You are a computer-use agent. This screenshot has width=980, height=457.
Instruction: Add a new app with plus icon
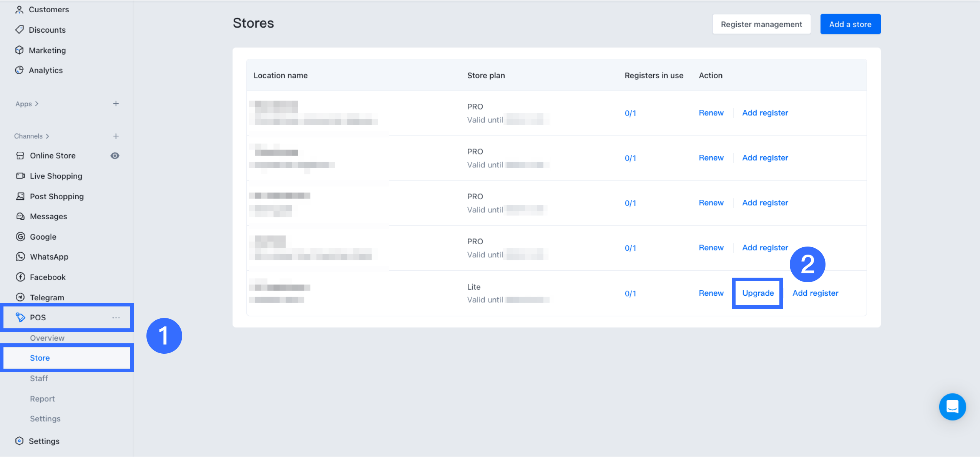coord(116,104)
